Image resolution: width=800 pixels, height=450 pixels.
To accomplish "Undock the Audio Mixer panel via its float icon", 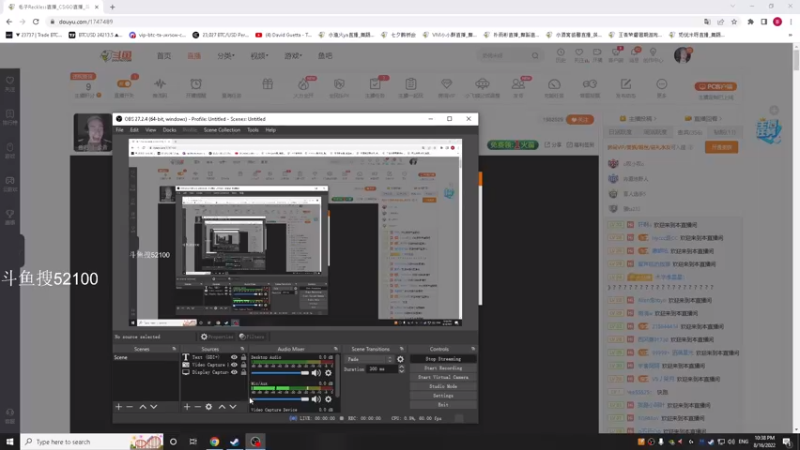I will click(335, 349).
